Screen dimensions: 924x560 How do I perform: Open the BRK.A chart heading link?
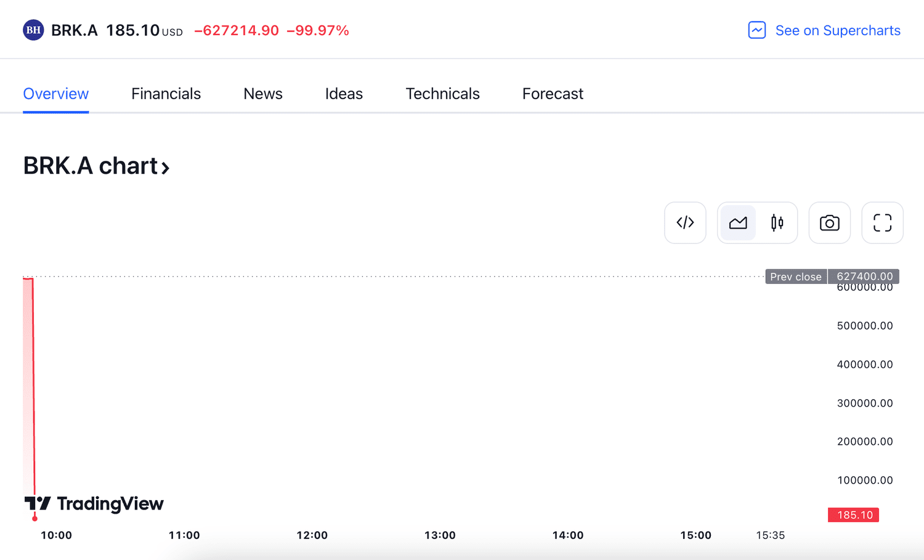96,166
